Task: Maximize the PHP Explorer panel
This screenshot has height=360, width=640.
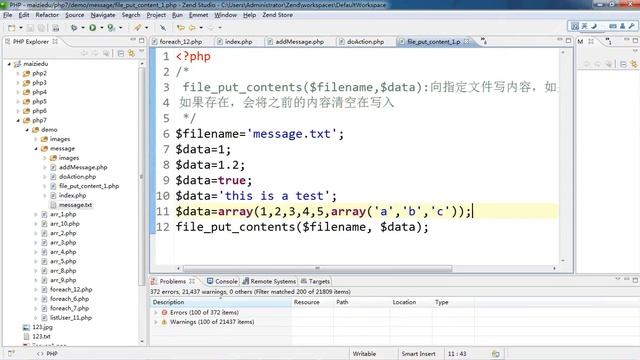Action: 142,40
